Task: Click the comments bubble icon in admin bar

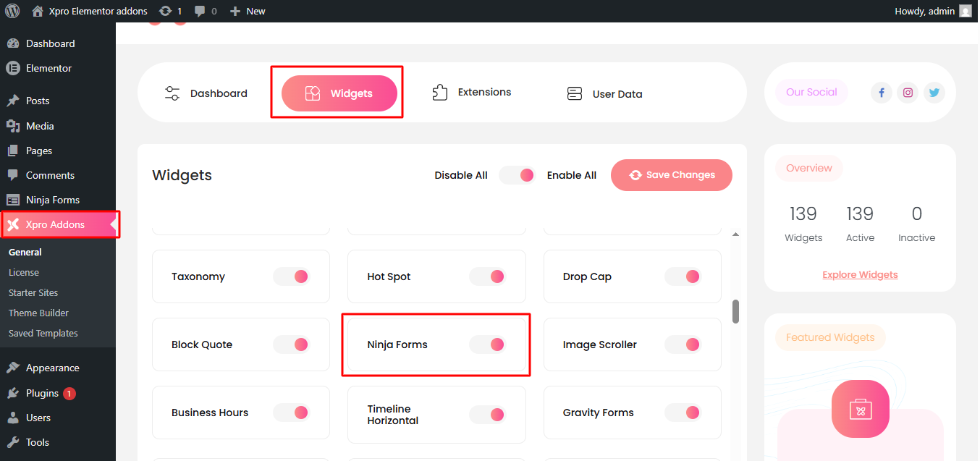Action: [199, 11]
